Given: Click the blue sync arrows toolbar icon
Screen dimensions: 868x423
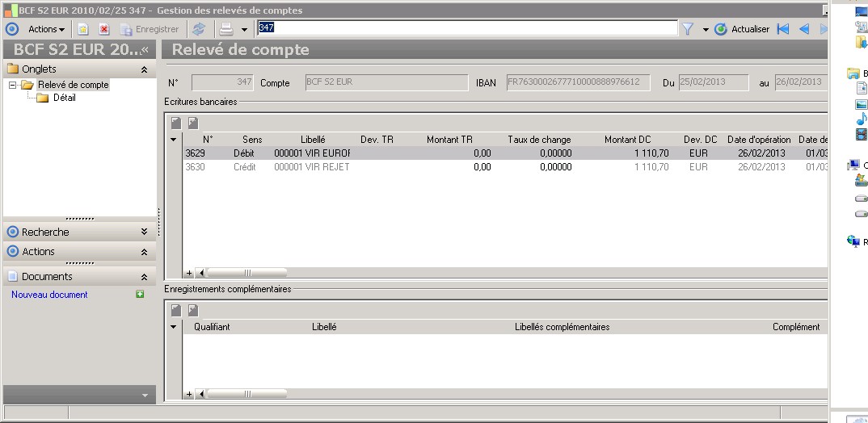Looking at the screenshot, I should (199, 29).
